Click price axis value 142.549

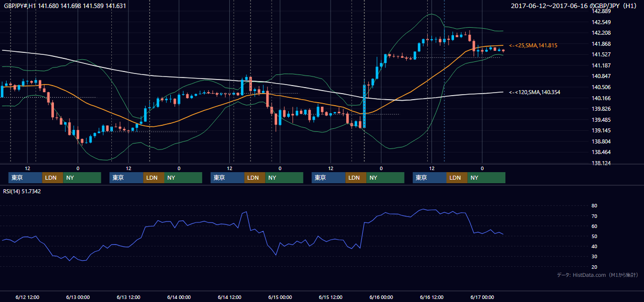(x=602, y=22)
